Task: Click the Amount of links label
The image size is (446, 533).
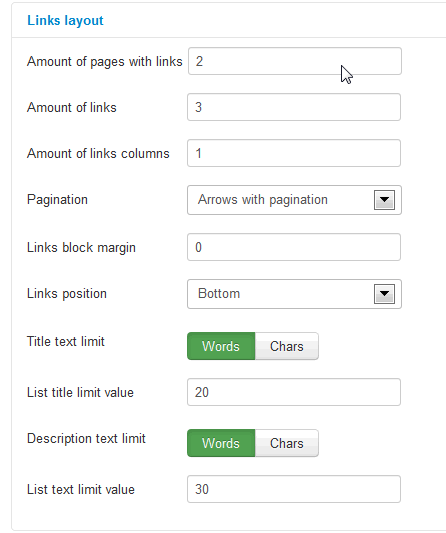Action: tap(72, 107)
